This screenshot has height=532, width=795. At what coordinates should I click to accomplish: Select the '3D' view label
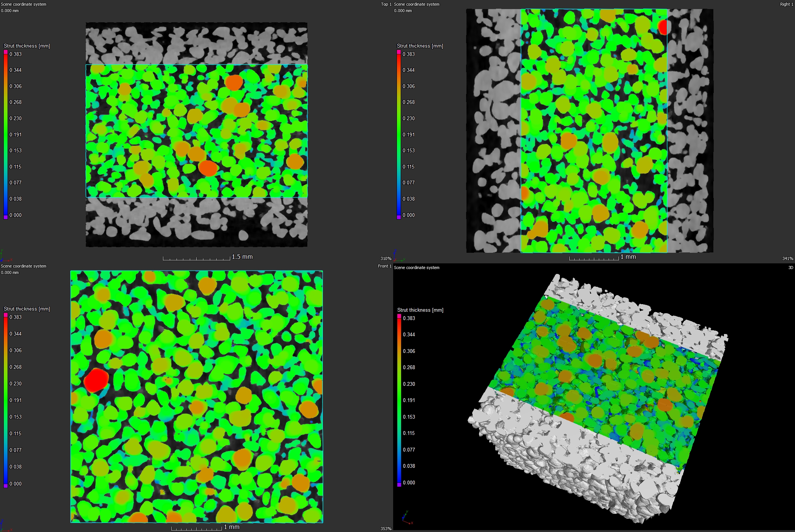pyautogui.click(x=790, y=268)
